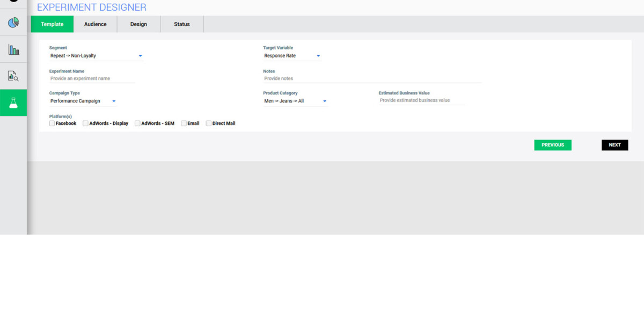Viewport: 644px width, 322px height.
Task: Open the bar chart sidebar icon
Action: pyautogui.click(x=13, y=49)
